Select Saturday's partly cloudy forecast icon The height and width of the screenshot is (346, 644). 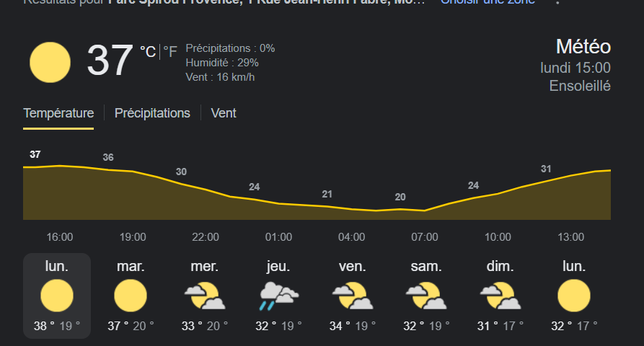(x=426, y=296)
